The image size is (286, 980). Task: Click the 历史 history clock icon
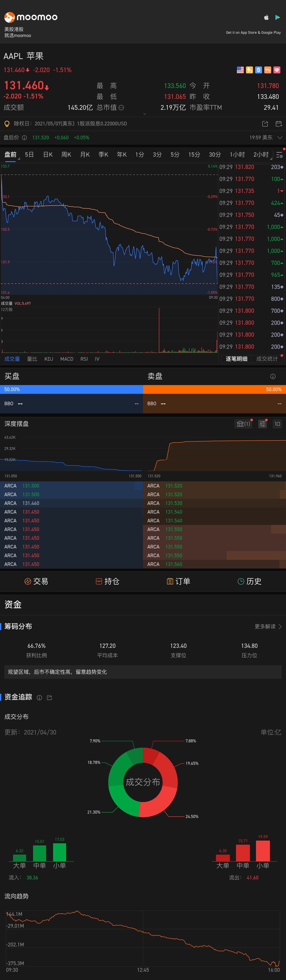click(x=240, y=581)
